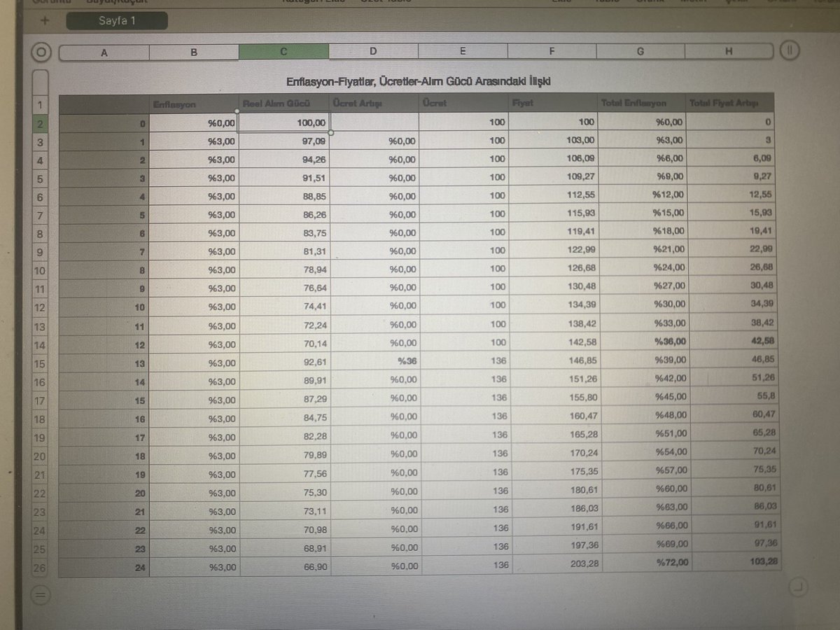Switch to the Sayfa 1 sheet tab
Viewport: 840px width, 630px height.
[117, 21]
